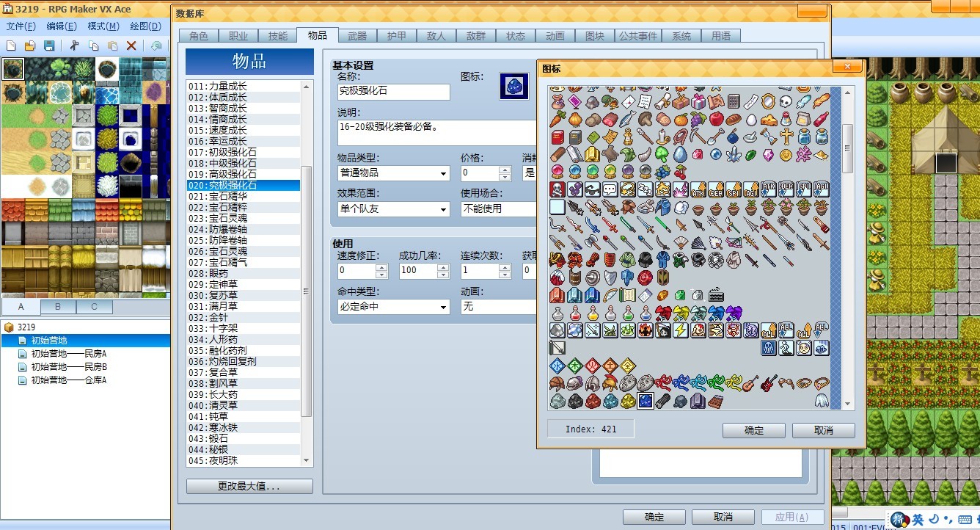Switch to the 武器 database tab
The image size is (980, 530).
point(357,36)
